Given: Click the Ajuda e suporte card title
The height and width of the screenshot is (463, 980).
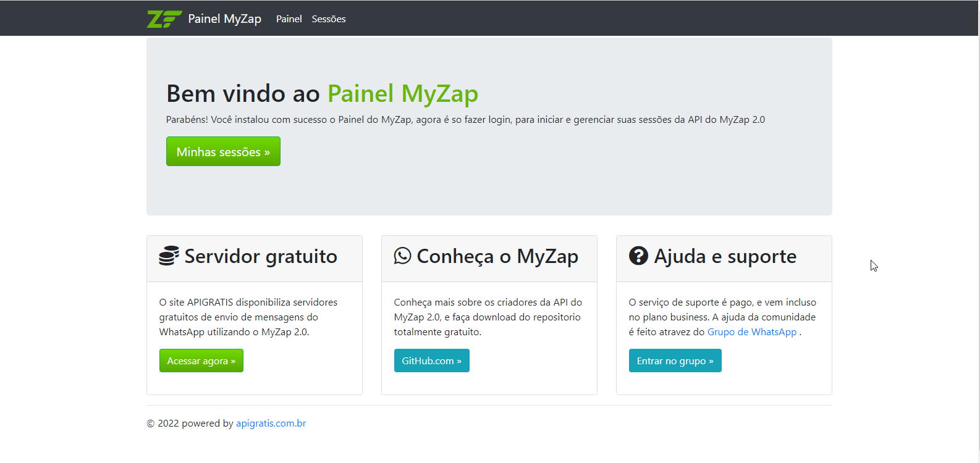Looking at the screenshot, I should (725, 256).
